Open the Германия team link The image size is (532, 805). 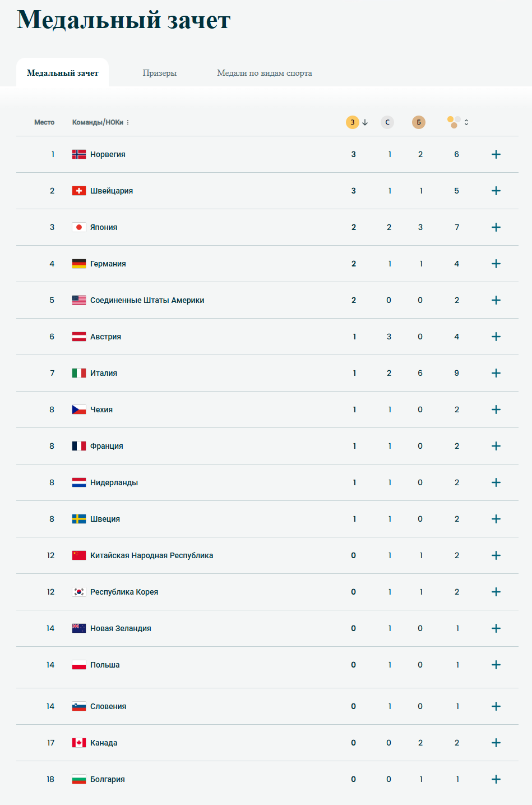tap(108, 264)
